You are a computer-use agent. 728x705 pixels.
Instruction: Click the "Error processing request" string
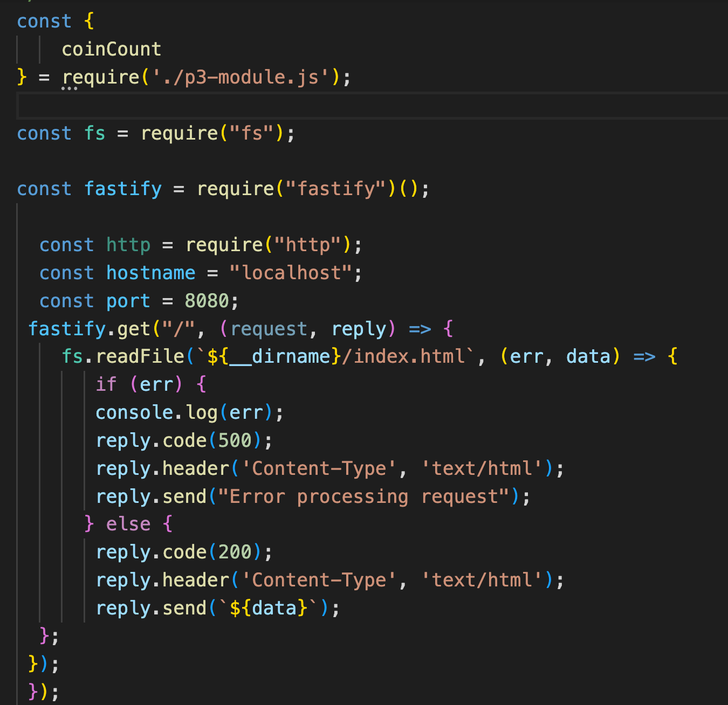pyautogui.click(x=364, y=496)
